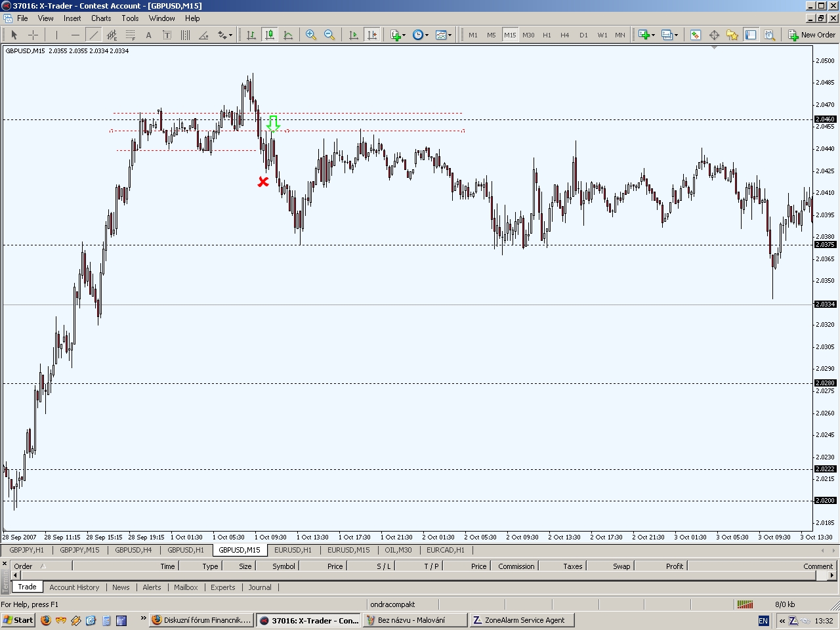Set timeframe to H4
Screen dimensions: 840x630
tap(565, 35)
